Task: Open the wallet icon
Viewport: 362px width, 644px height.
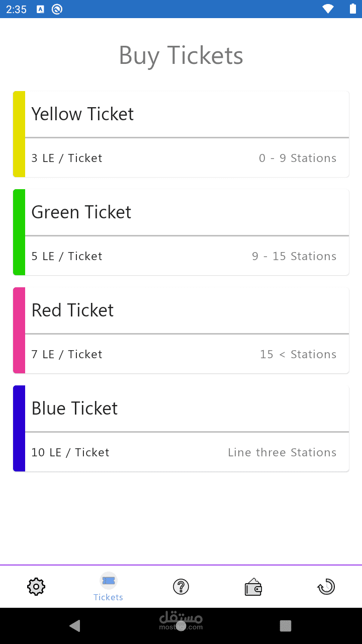Action: [253, 587]
